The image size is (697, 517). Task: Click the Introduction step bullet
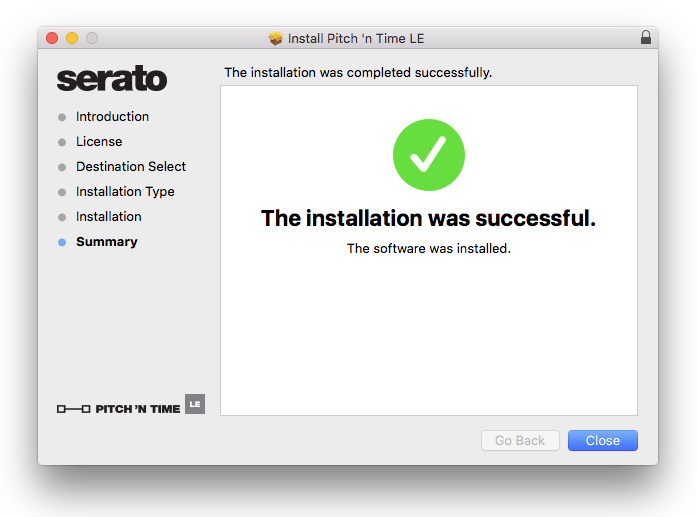[63, 117]
